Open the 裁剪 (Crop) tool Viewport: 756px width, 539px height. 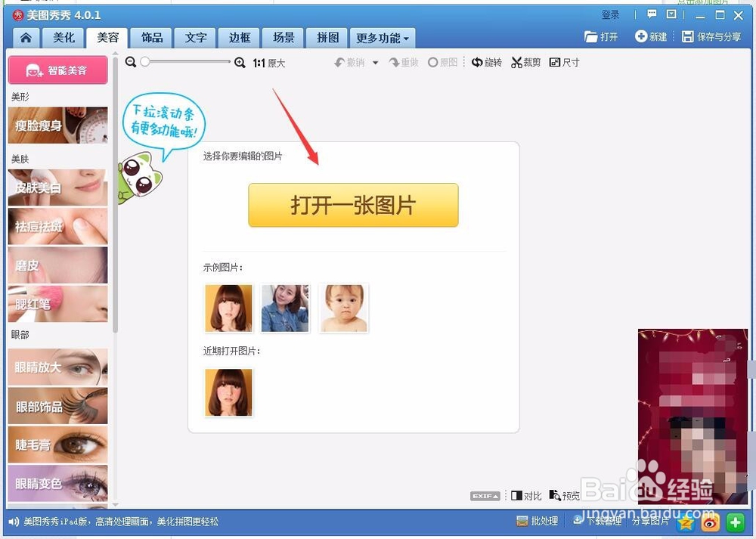[525, 62]
